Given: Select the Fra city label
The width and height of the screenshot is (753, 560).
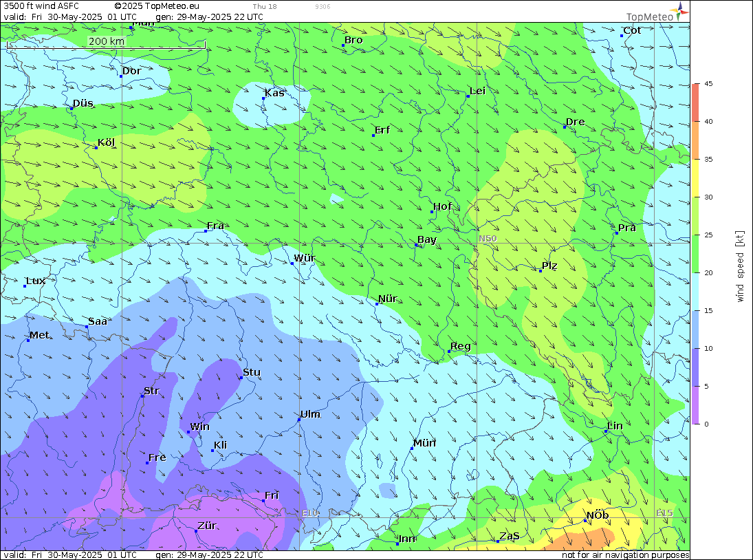Looking at the screenshot, I should [215, 226].
